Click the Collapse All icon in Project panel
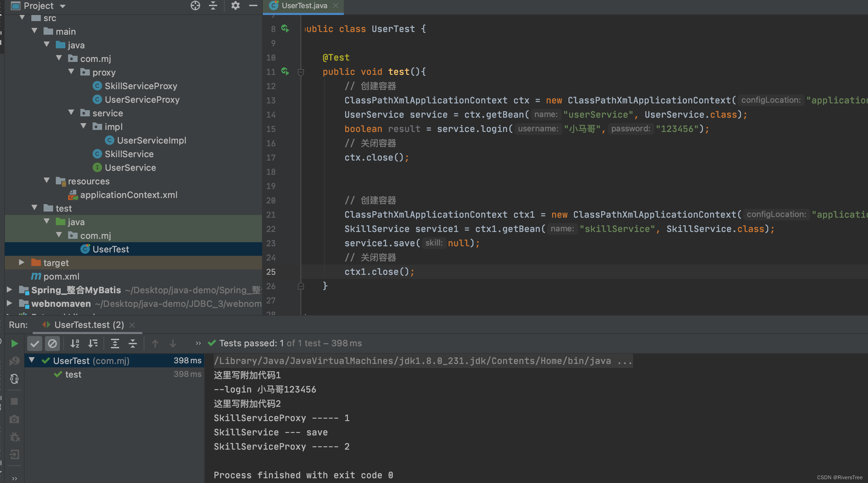Screen dimensions: 868x483 (x=213, y=5)
